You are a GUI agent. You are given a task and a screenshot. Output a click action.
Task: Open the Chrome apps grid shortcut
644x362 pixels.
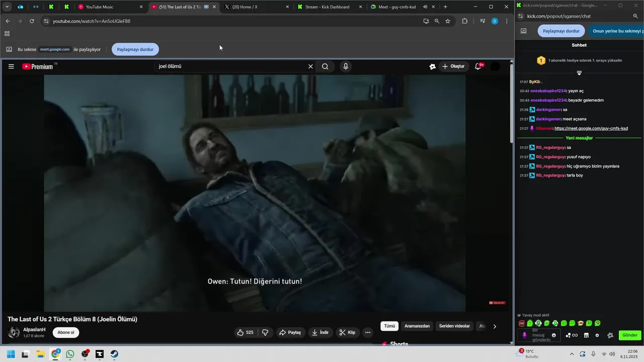pyautogui.click(x=7, y=34)
